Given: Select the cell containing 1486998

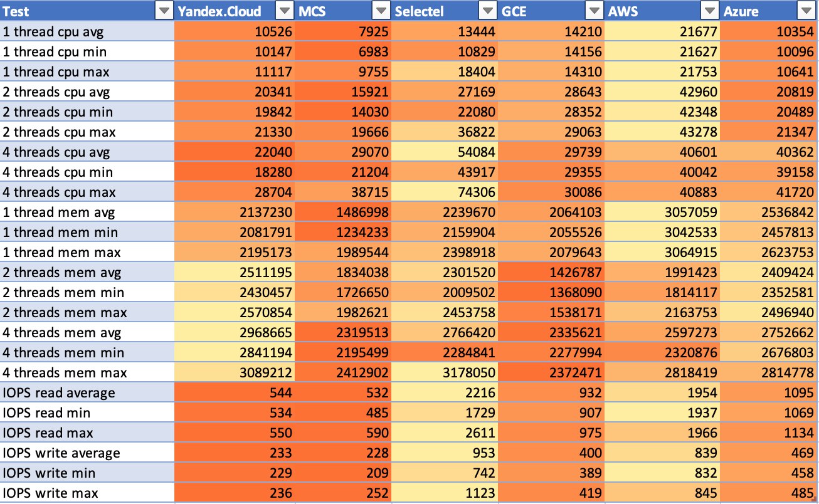Looking at the screenshot, I should click(x=342, y=213).
